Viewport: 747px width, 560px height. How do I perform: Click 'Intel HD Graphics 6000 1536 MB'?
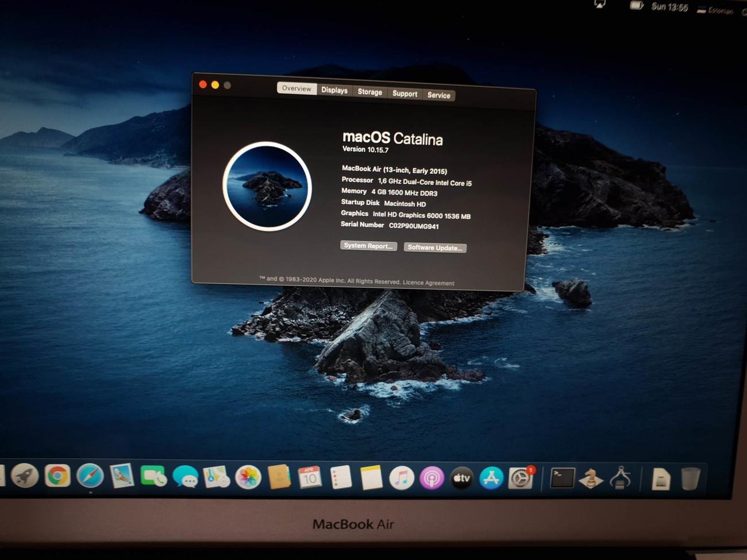click(421, 215)
